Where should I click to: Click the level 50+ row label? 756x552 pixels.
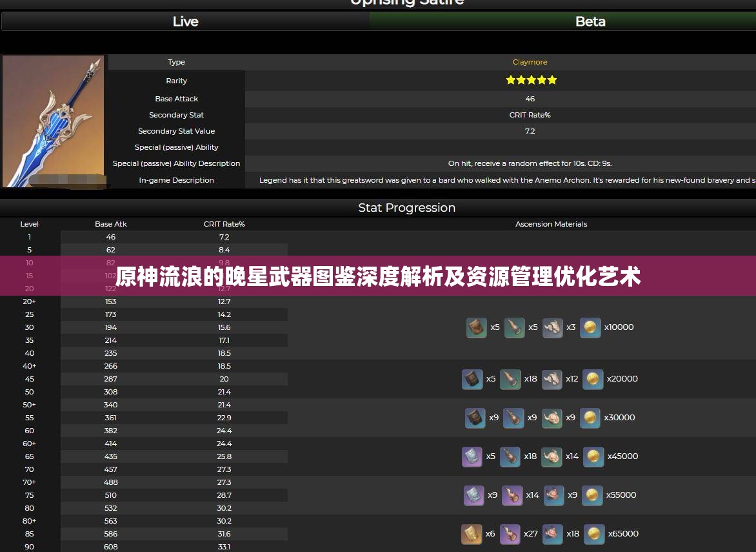coord(30,405)
